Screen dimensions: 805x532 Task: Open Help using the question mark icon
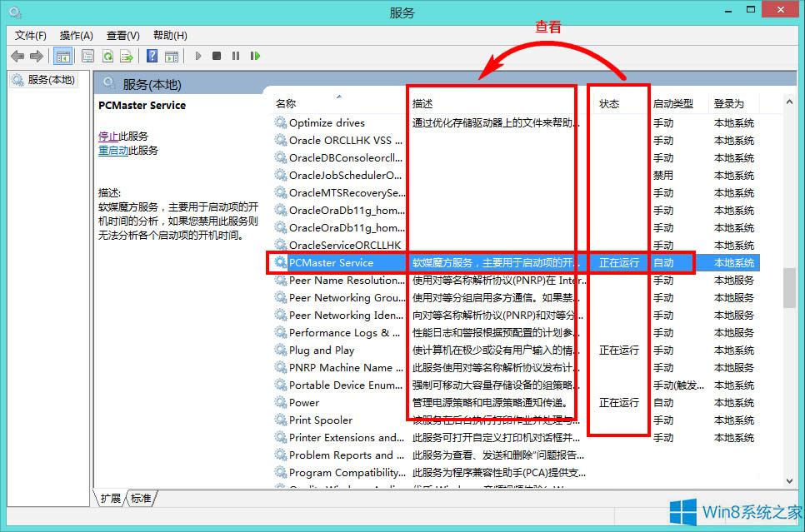[x=152, y=56]
